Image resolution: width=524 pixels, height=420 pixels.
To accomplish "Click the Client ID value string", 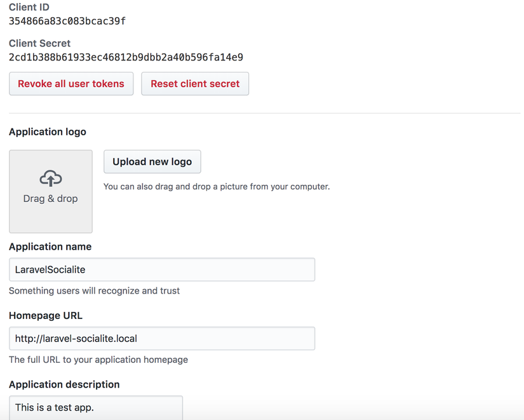I will [67, 21].
